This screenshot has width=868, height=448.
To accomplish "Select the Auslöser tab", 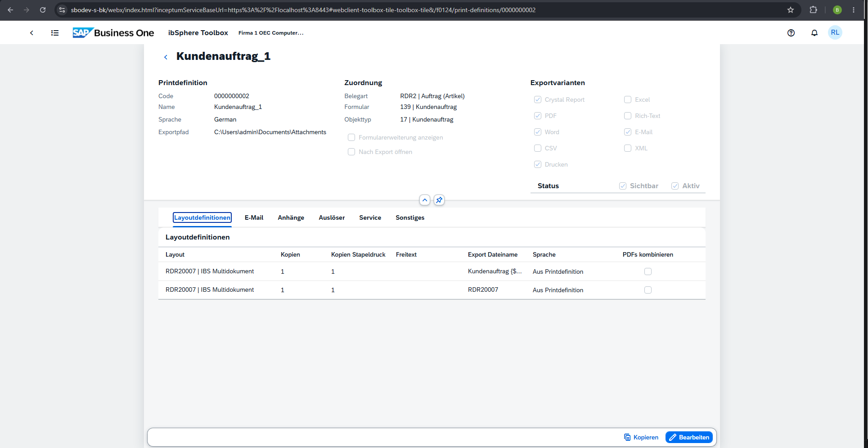I will pyautogui.click(x=332, y=217).
